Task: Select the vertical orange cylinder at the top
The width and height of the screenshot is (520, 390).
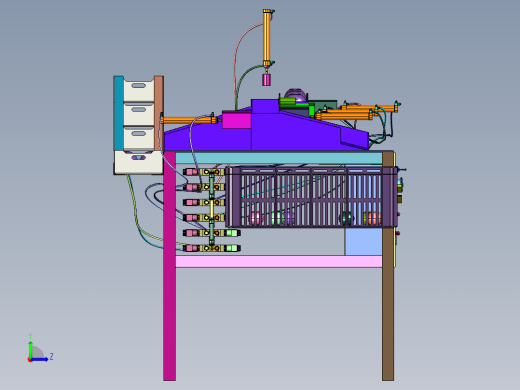Action: [267, 38]
